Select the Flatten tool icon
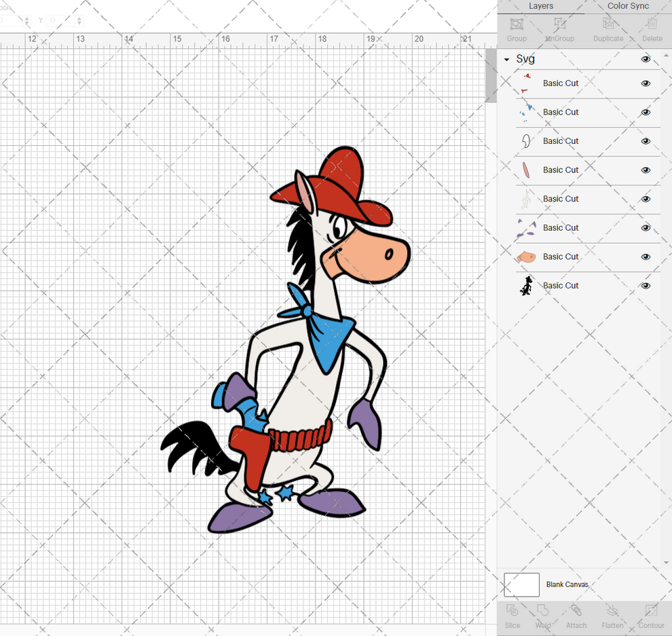 [613, 616]
